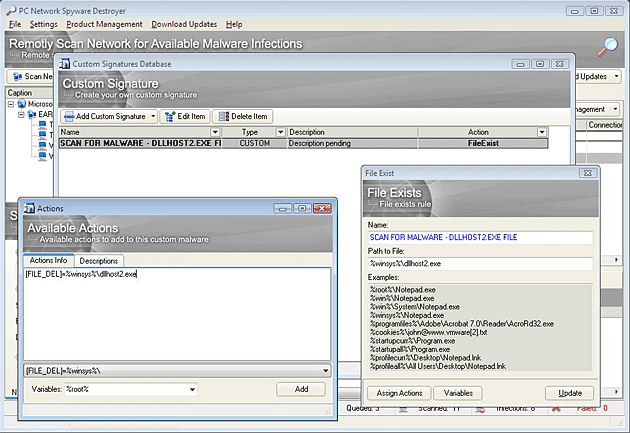Click the Path to File input field

tap(479, 263)
